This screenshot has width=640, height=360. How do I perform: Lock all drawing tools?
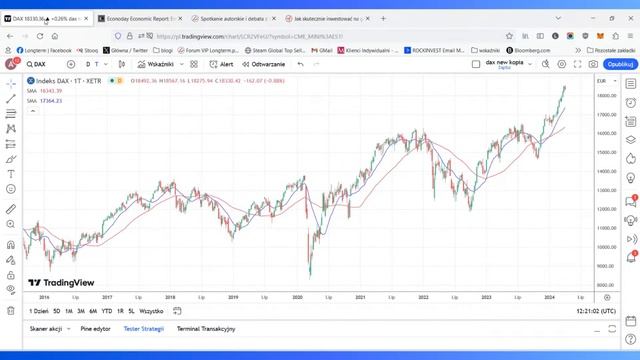(x=11, y=275)
